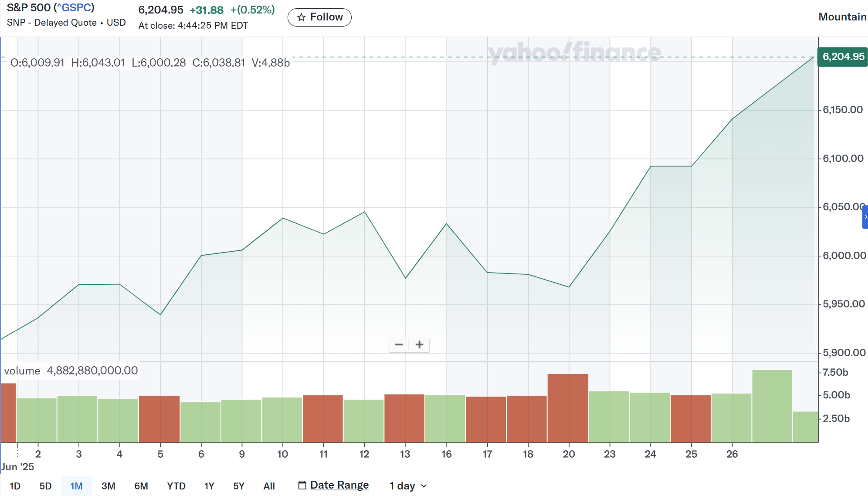The height and width of the screenshot is (496, 868).
Task: Select the 1D range tab
Action: click(15, 486)
